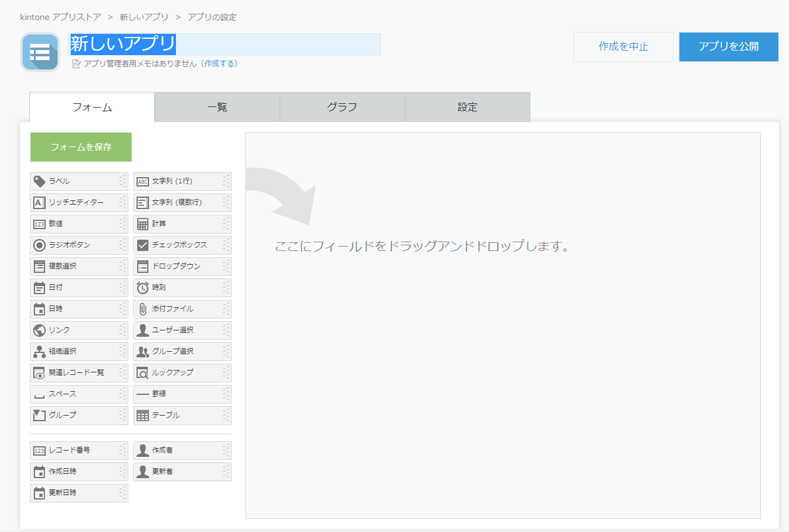This screenshot has width=789, height=532.
Task: Select the ラジオボタン field item
Action: click(78, 245)
